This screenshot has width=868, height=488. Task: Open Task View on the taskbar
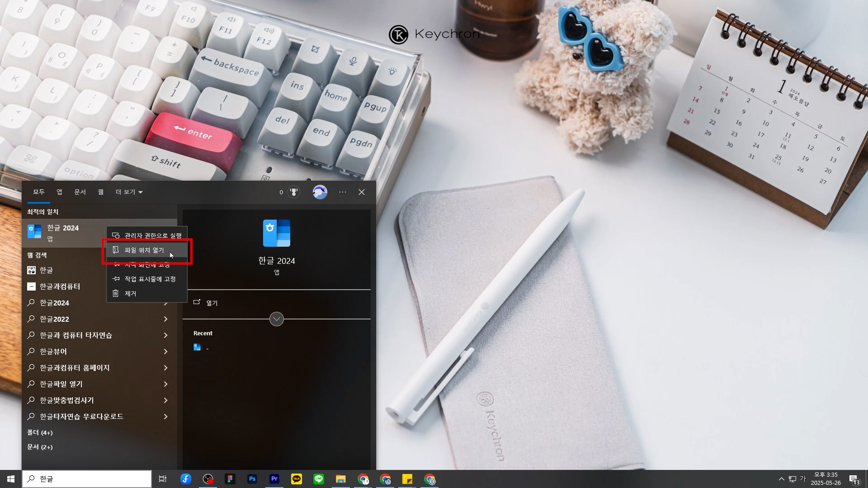(x=163, y=479)
